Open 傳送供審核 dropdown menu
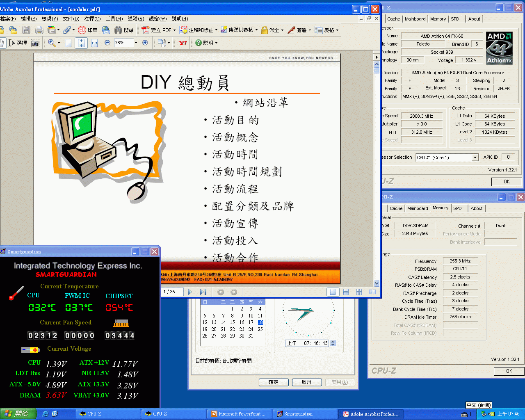The height and width of the screenshot is (420, 525). pos(239,30)
